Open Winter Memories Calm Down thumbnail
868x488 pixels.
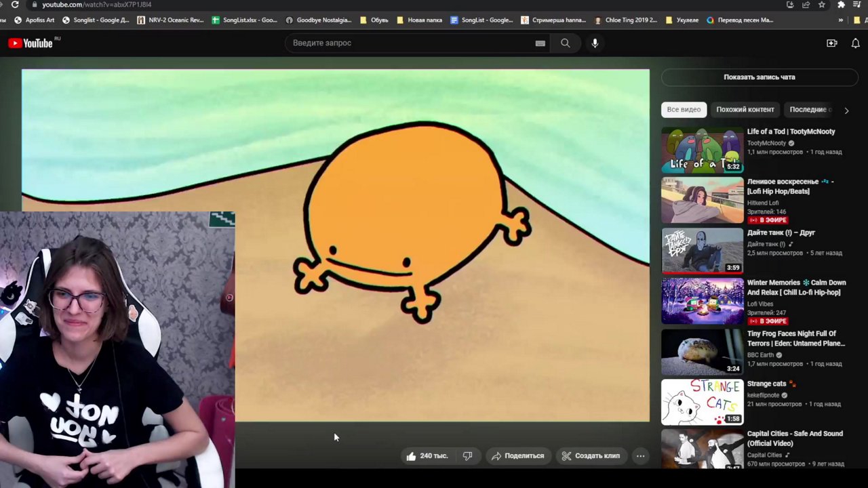point(702,301)
